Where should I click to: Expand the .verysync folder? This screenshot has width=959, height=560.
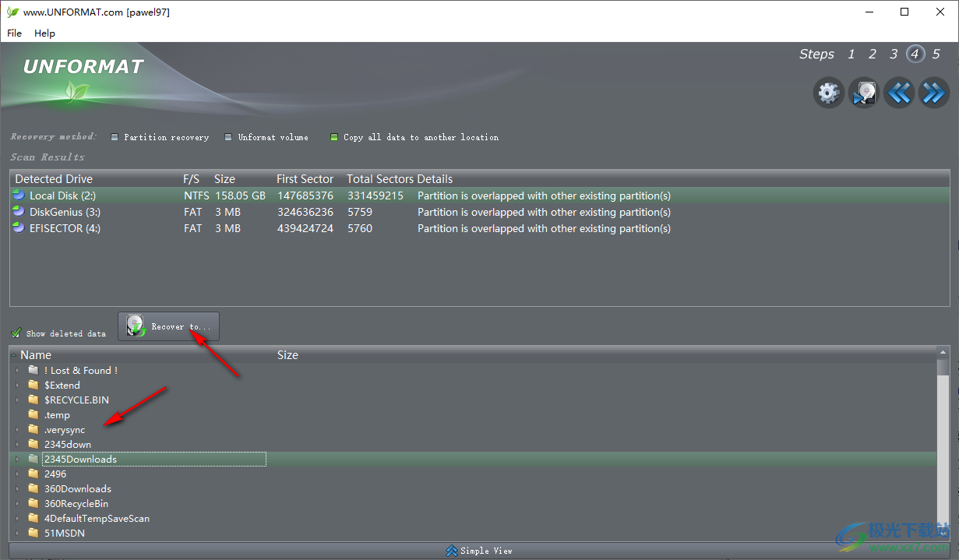[17, 430]
